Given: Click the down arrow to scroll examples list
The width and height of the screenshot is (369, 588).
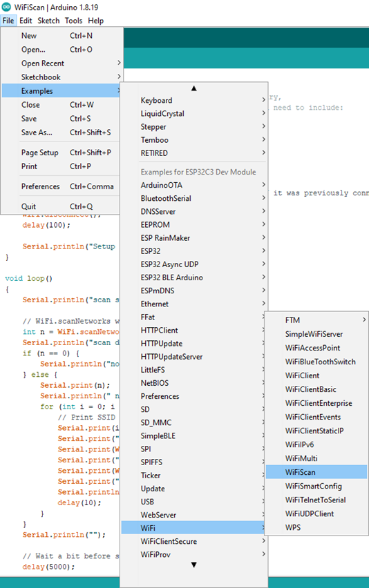Looking at the screenshot, I should pyautogui.click(x=193, y=565).
